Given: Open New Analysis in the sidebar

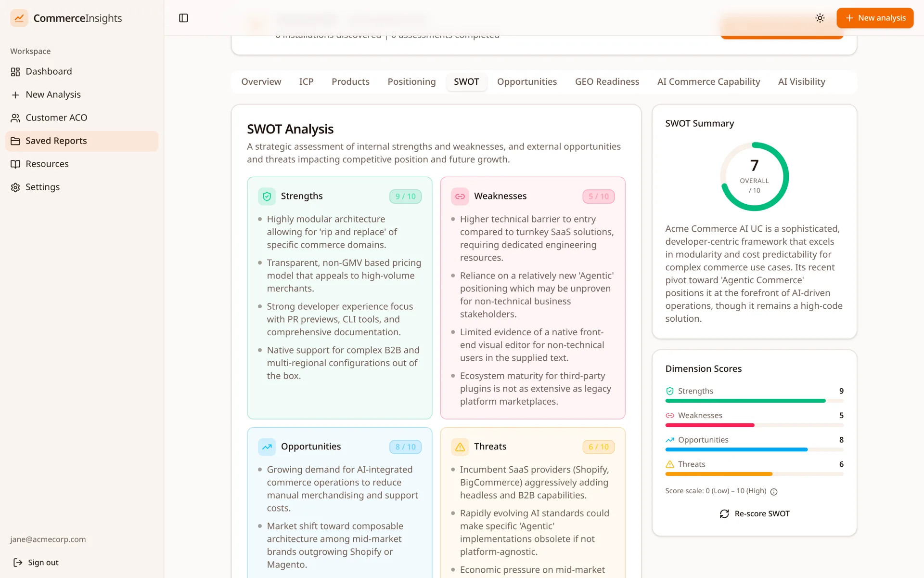Looking at the screenshot, I should click(82, 94).
